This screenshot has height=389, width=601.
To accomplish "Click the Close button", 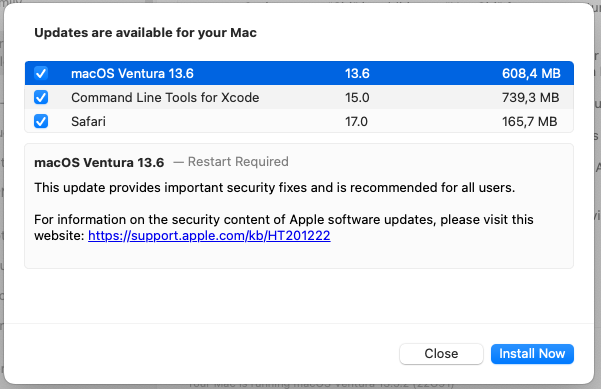I will [x=441, y=354].
